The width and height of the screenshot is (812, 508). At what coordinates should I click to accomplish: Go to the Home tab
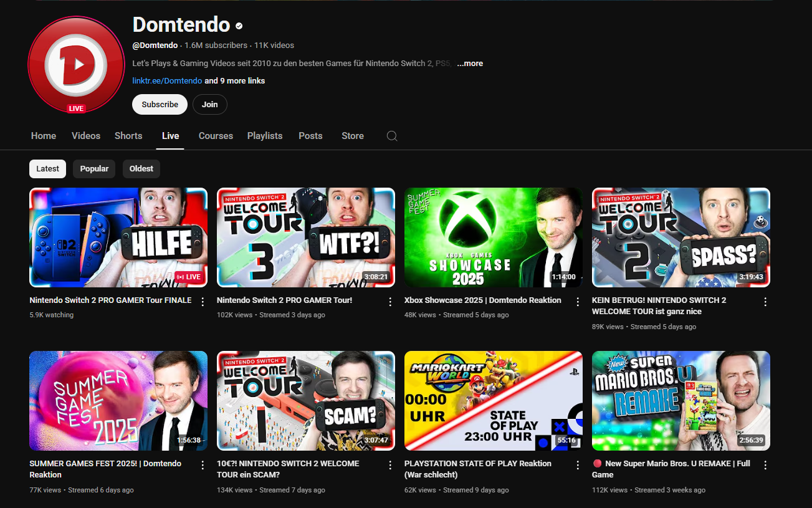(44, 136)
